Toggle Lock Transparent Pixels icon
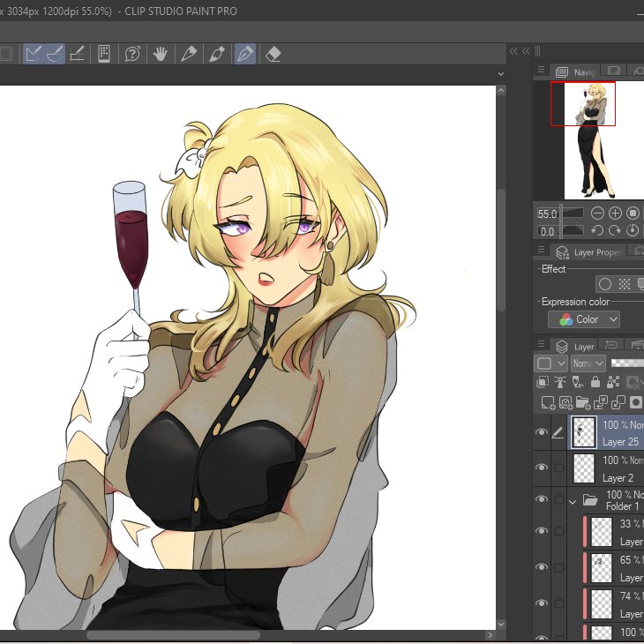 pos(613,382)
